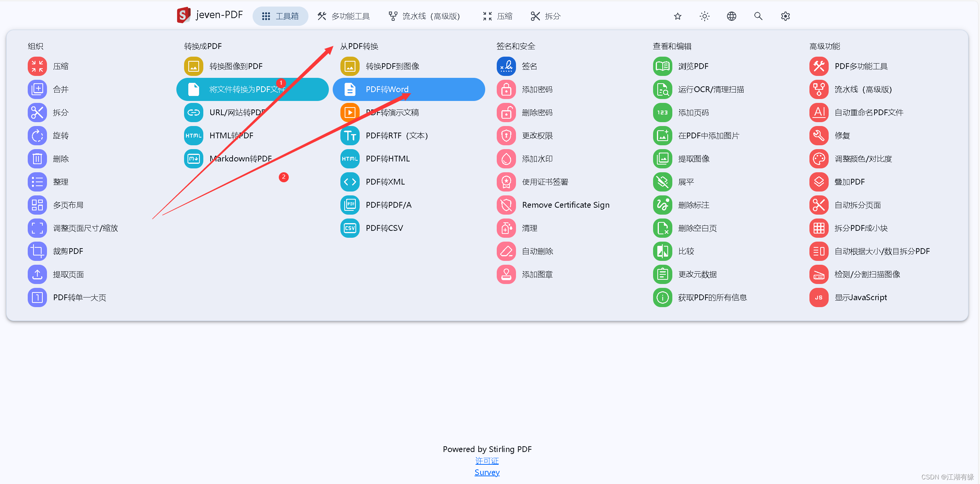The image size is (980, 484).
Task: Open the search magnifier in navbar
Action: (758, 16)
